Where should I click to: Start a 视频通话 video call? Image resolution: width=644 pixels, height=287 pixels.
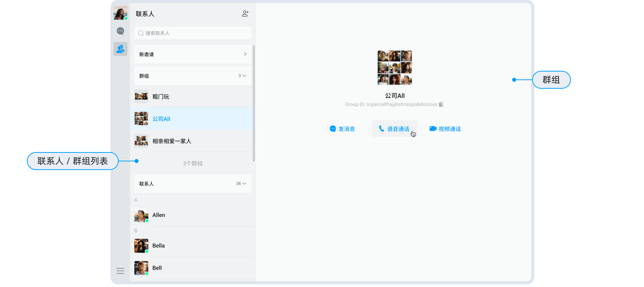tap(445, 129)
